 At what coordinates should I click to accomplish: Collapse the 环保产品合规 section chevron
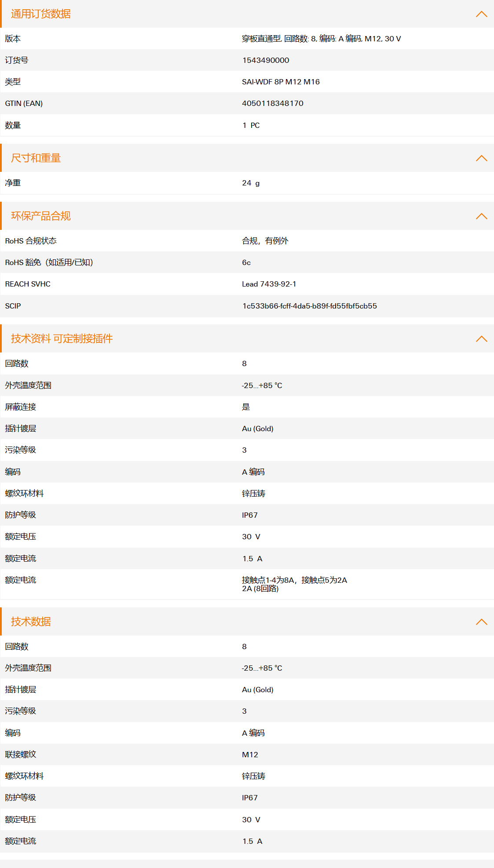(x=482, y=216)
